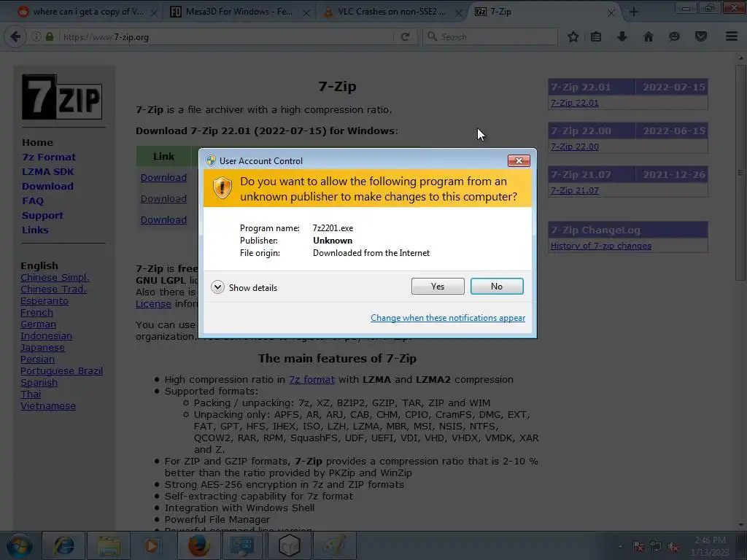Open Windows Media Player in taskbar

pyautogui.click(x=152, y=545)
